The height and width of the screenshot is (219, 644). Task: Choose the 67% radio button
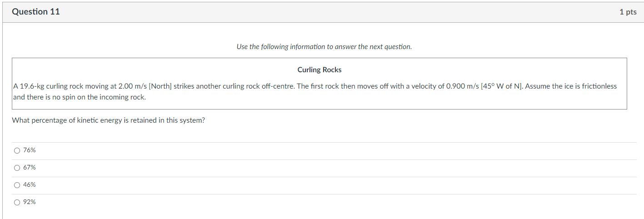coord(17,168)
